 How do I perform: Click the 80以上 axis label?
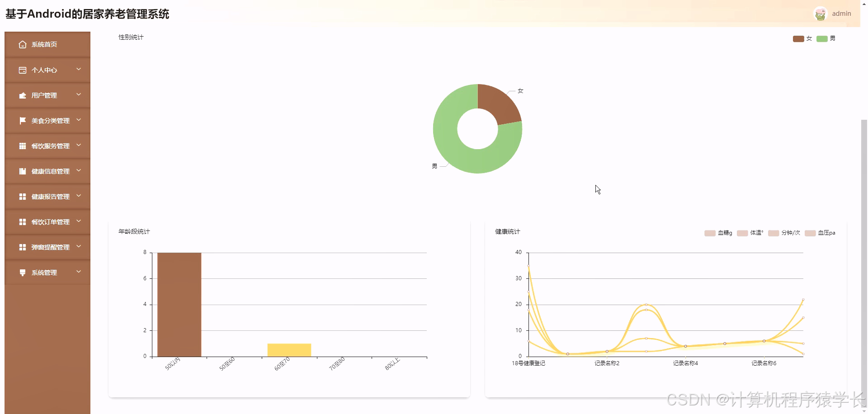(x=392, y=364)
